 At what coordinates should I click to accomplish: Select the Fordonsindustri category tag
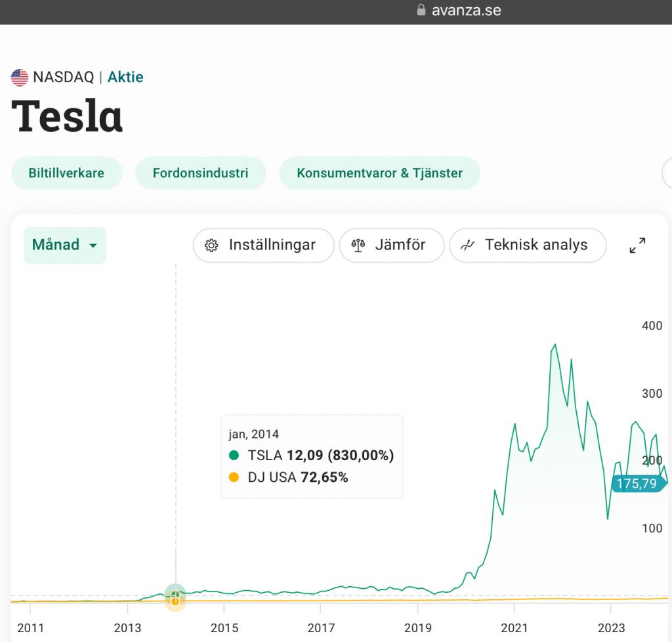click(x=200, y=173)
